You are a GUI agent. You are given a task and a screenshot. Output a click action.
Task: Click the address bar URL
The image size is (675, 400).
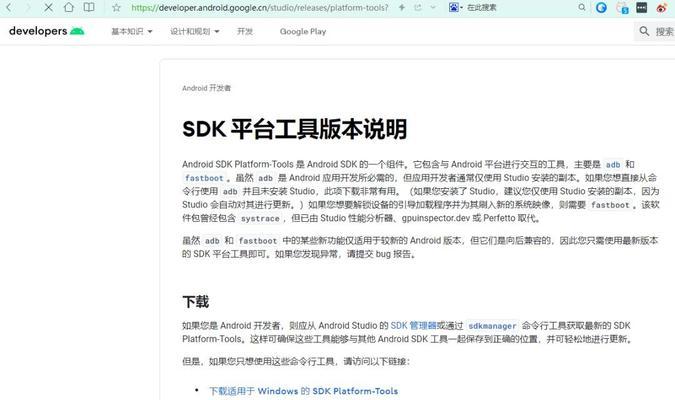(x=260, y=8)
